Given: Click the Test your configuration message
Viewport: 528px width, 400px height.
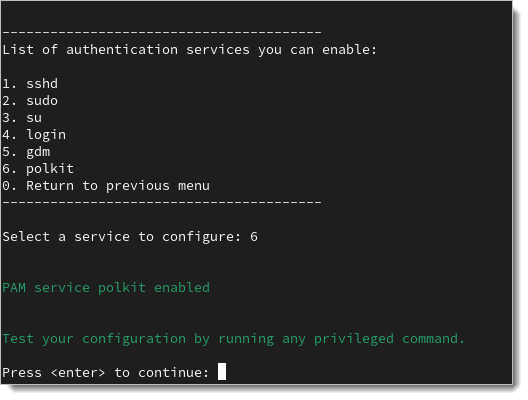Looking at the screenshot, I should (233, 339).
